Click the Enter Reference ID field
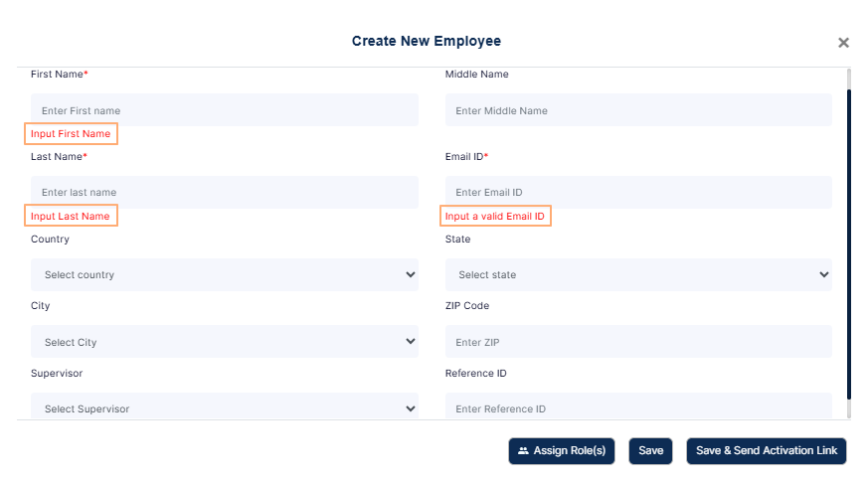The image size is (868, 485). point(637,407)
